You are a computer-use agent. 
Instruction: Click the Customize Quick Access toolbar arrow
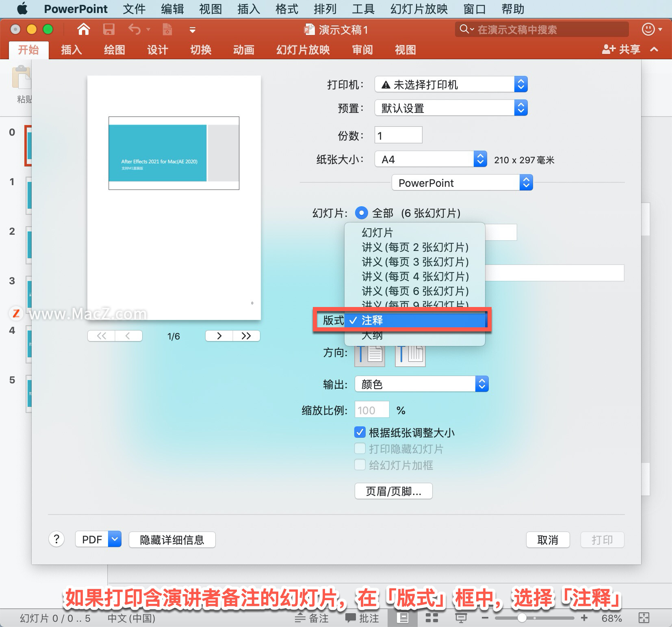(x=193, y=30)
